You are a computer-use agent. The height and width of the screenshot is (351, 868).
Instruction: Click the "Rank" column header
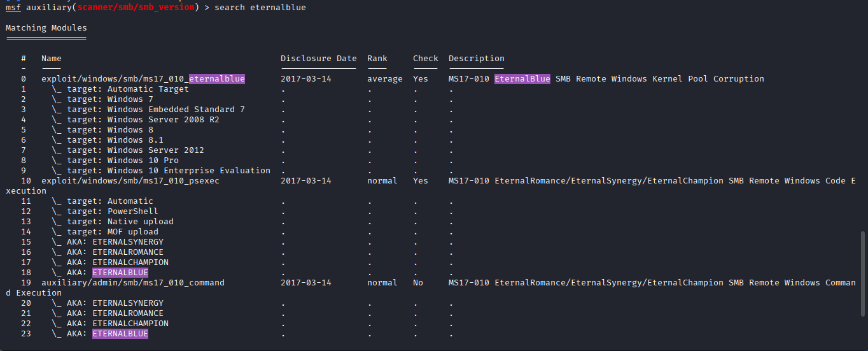click(377, 59)
